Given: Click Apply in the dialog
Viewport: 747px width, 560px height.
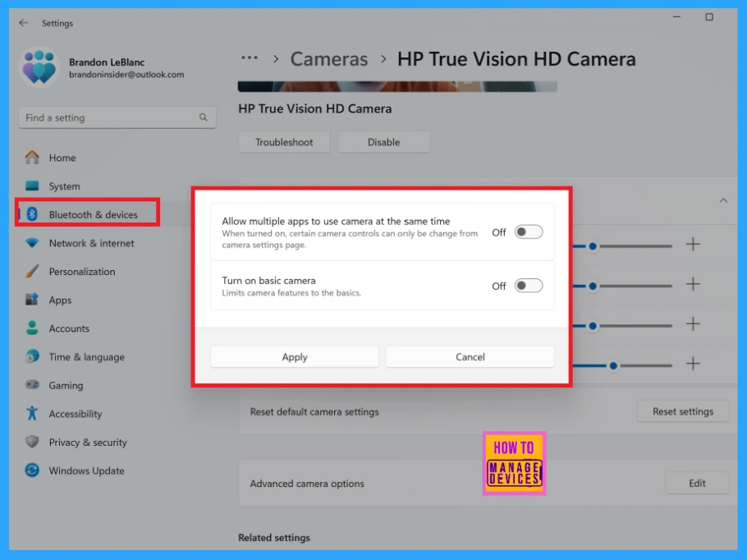Looking at the screenshot, I should (x=295, y=357).
